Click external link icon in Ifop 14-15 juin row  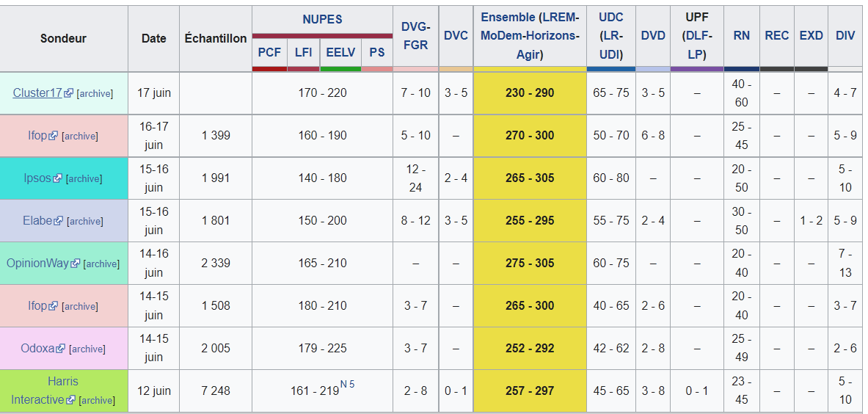[x=54, y=306]
